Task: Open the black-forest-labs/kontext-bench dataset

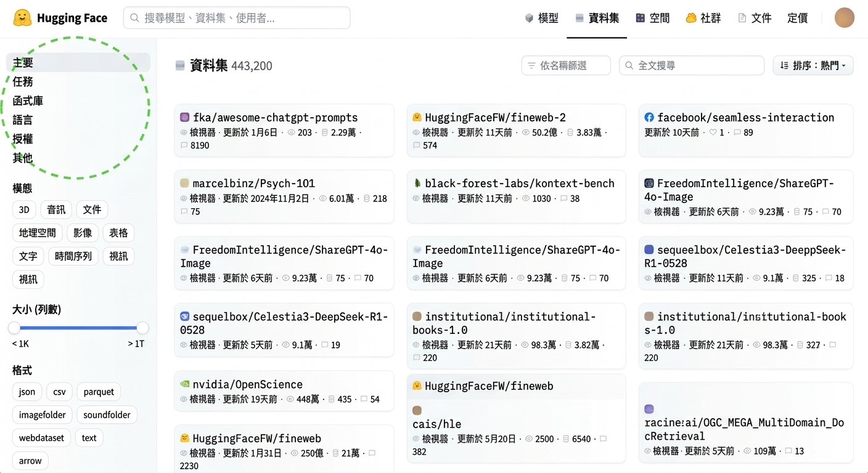Action: [520, 183]
